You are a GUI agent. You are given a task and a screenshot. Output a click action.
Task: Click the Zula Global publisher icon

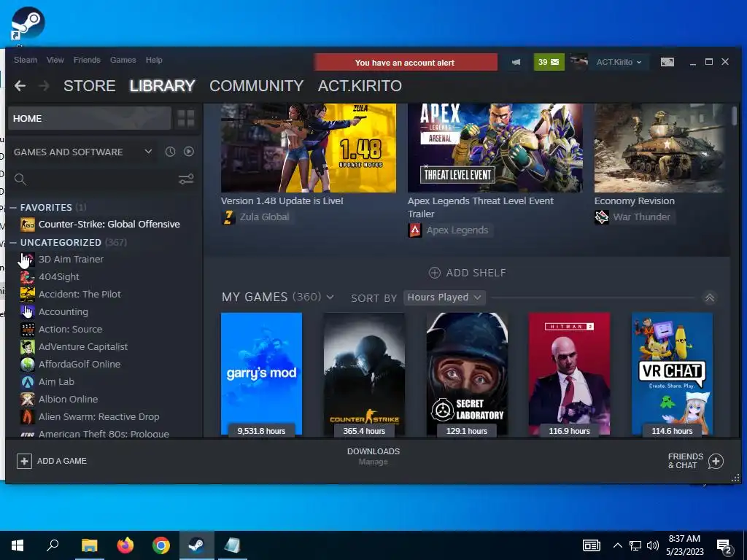[x=228, y=217]
